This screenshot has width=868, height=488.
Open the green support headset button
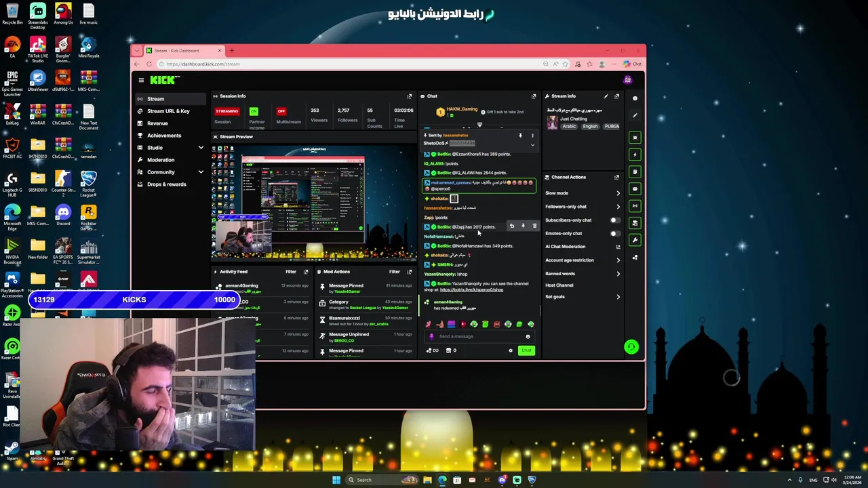tap(631, 347)
